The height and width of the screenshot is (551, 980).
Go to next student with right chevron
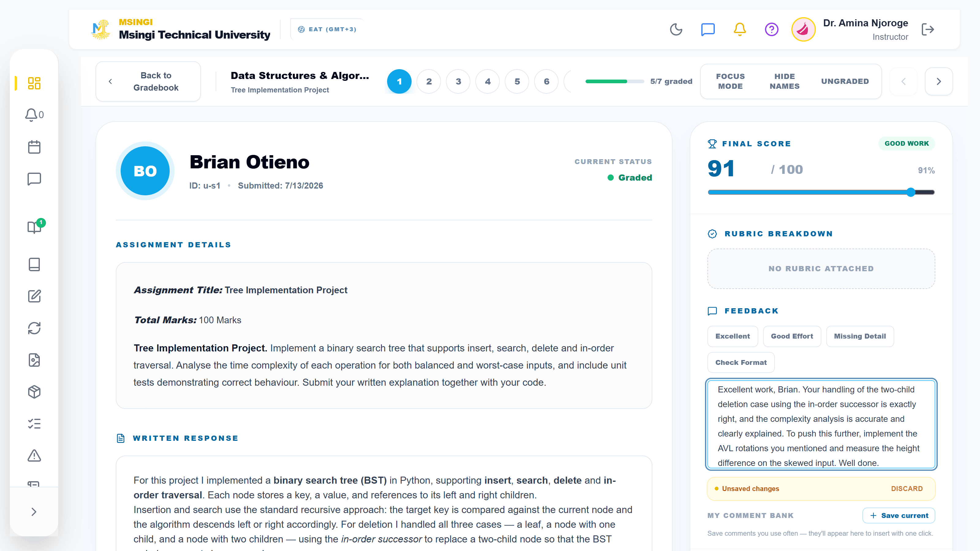click(x=939, y=81)
